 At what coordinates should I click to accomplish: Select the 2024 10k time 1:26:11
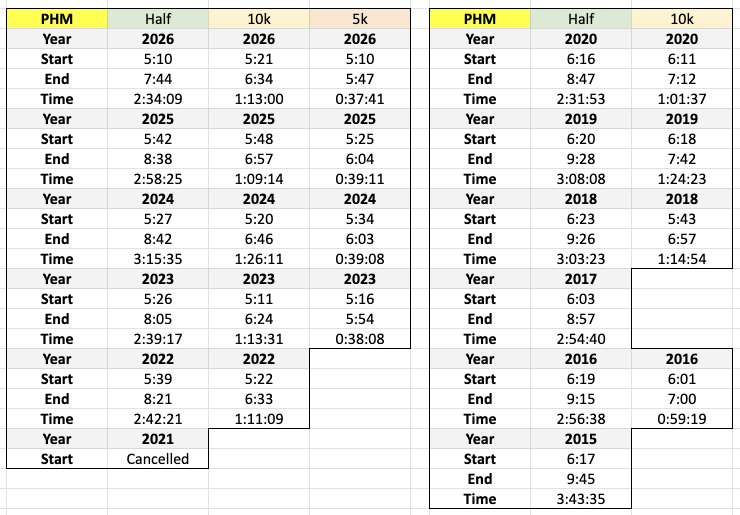pos(259,259)
